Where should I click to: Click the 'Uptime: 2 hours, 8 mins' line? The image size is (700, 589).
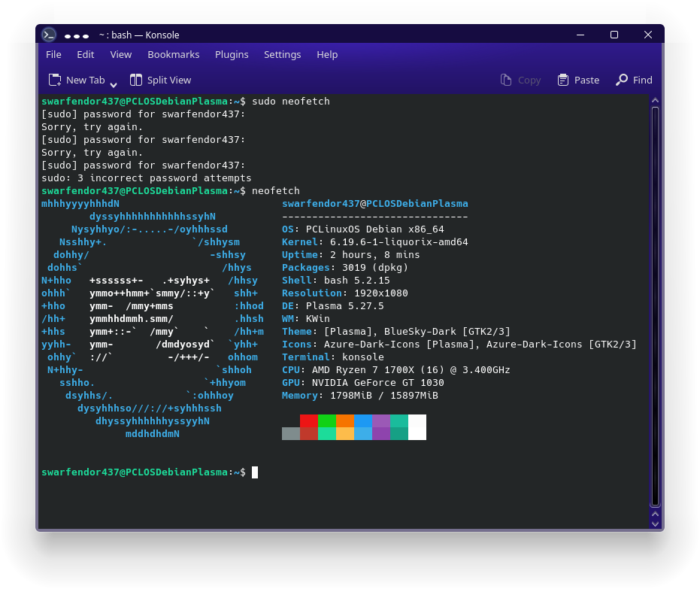pos(351,255)
